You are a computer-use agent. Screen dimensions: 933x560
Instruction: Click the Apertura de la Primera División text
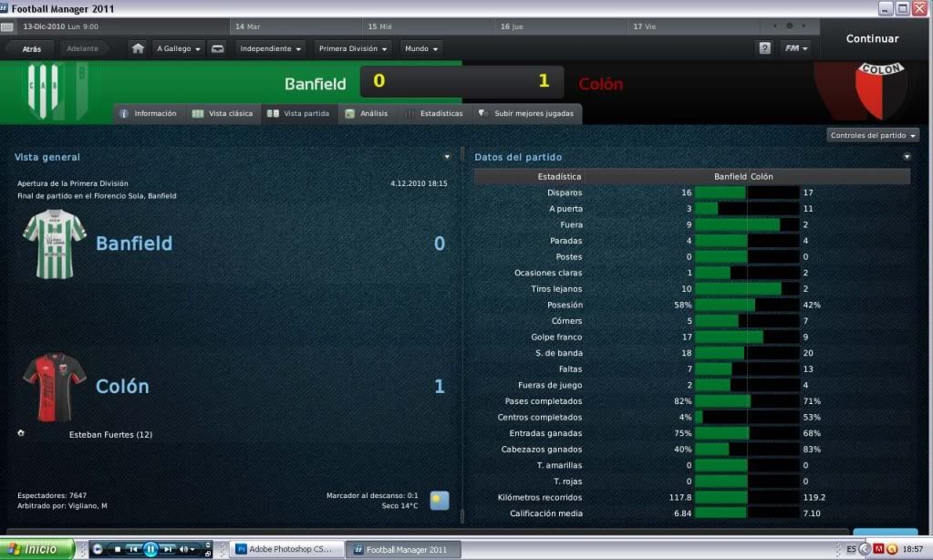coord(73,184)
